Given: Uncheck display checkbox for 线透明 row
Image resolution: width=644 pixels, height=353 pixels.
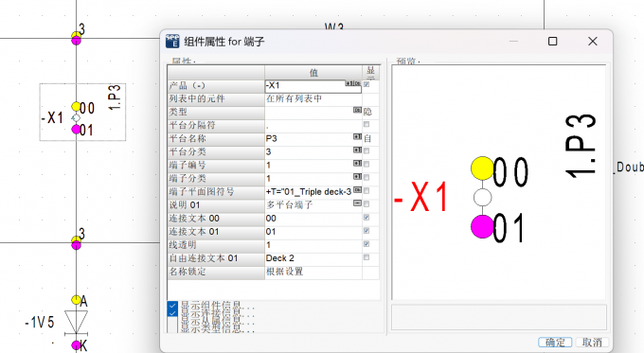Looking at the screenshot, I should 367,244.
